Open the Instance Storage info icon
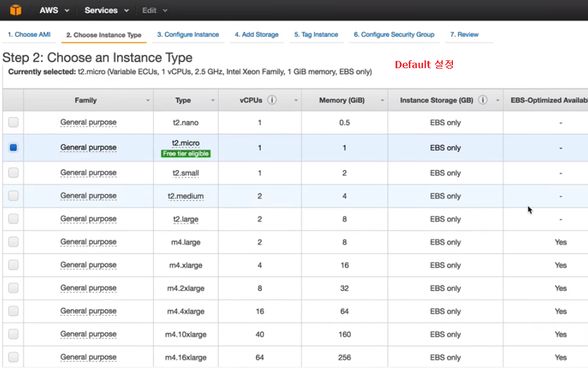588x371 pixels. coord(483,100)
